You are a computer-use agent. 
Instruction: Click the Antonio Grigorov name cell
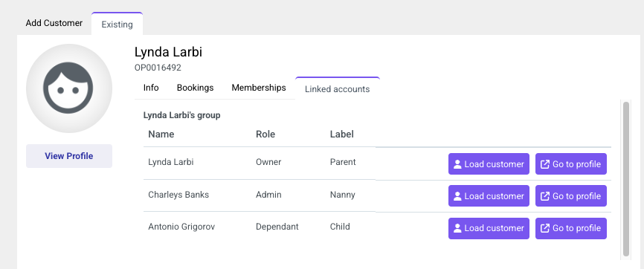[x=181, y=227]
